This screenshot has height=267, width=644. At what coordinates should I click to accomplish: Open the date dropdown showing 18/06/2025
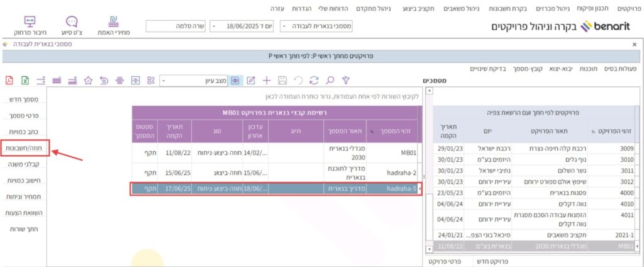click(x=213, y=26)
